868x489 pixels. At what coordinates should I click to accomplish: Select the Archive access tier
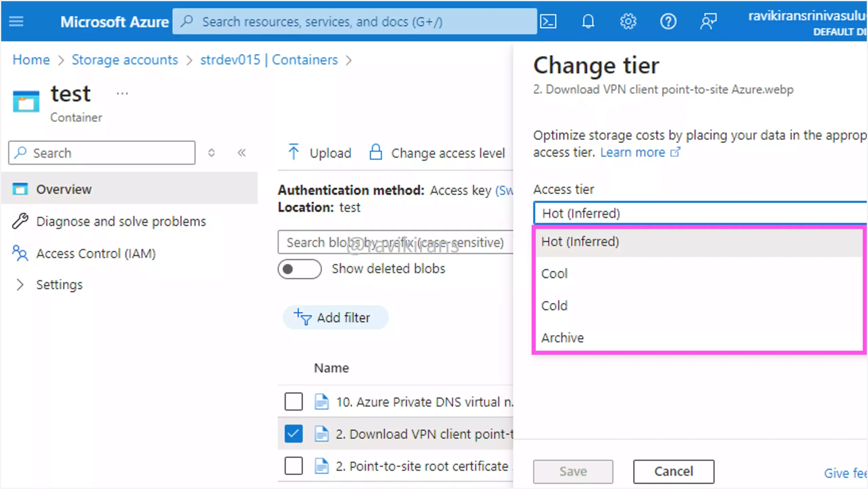coord(699,338)
